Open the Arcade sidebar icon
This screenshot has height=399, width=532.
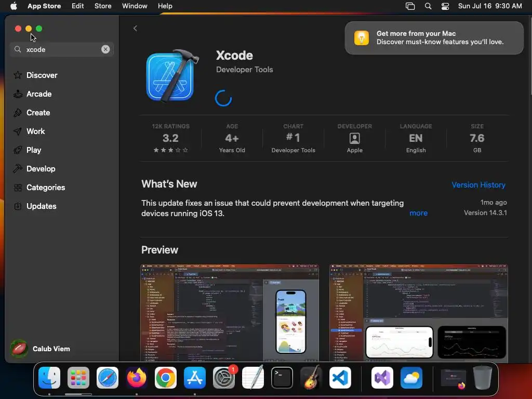pyautogui.click(x=18, y=94)
